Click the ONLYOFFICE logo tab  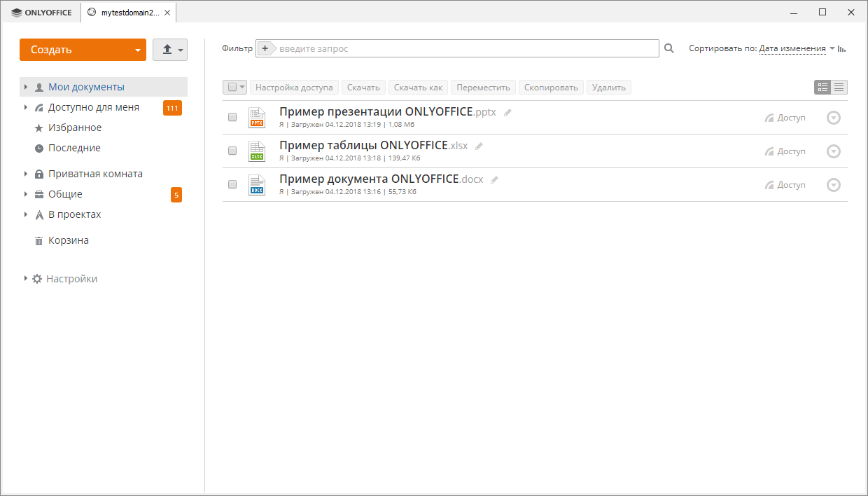click(x=41, y=12)
